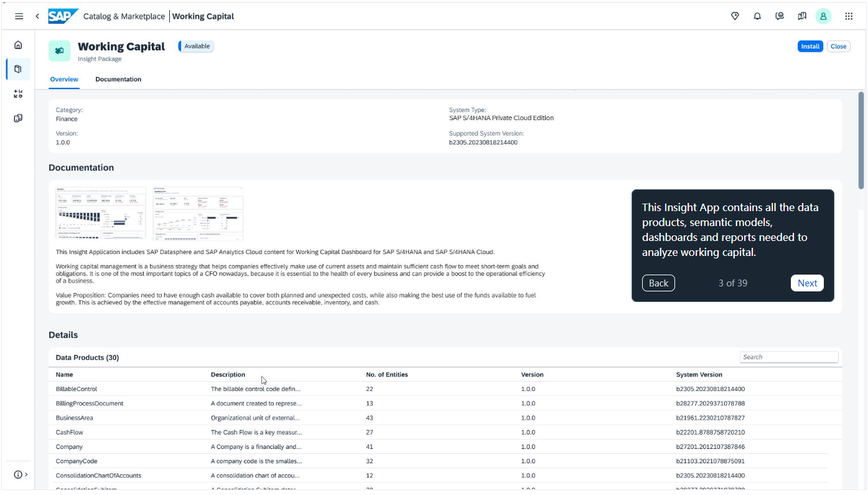
Task: Select the ConsolidationChartOfAccounts row
Action: [x=446, y=476]
